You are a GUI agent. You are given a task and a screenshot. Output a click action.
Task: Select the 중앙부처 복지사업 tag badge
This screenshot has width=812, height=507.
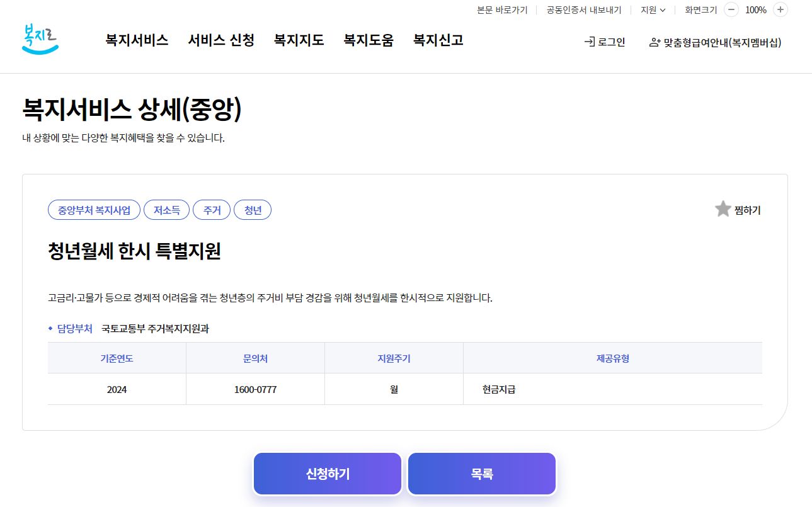[93, 210]
